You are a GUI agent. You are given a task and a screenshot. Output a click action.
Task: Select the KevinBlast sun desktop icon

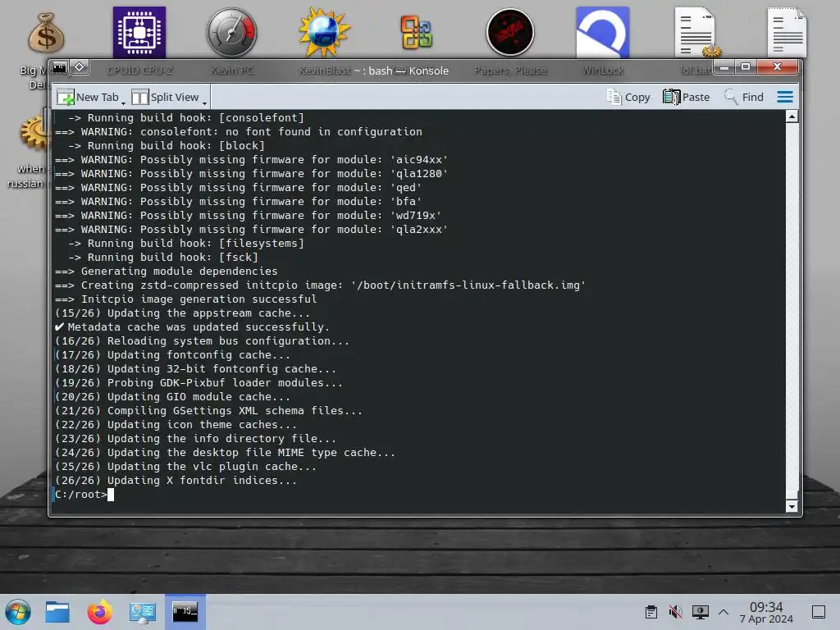pyautogui.click(x=324, y=33)
